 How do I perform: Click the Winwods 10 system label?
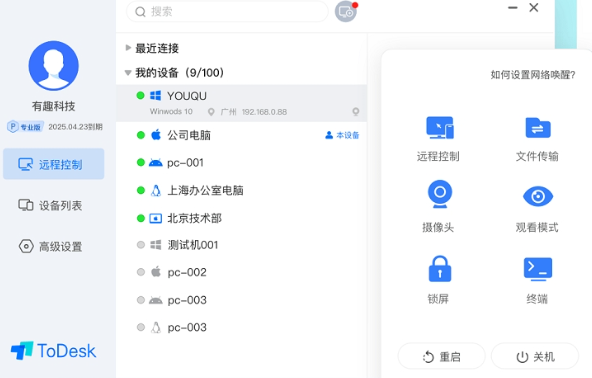pyautogui.click(x=171, y=111)
